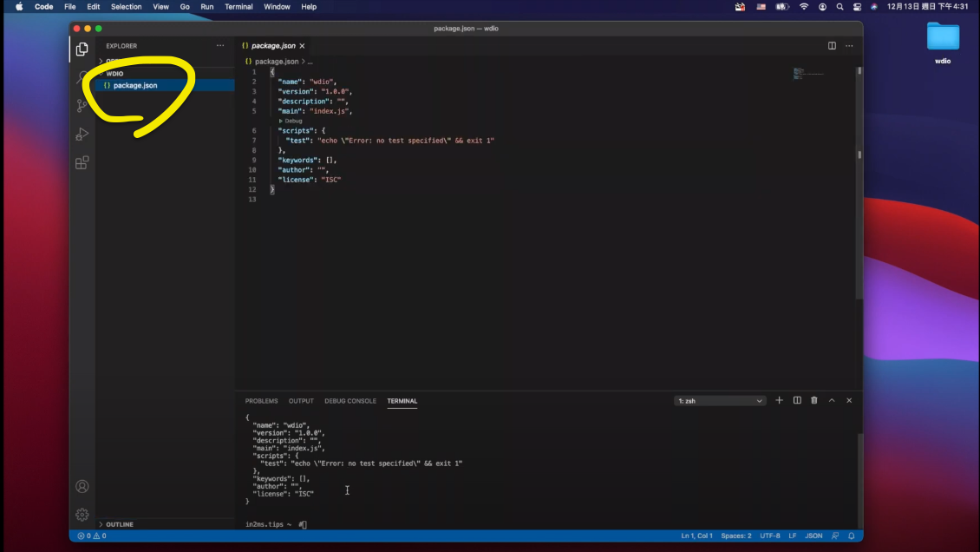Open the 1: zsh terminal selector dropdown

[x=720, y=401]
